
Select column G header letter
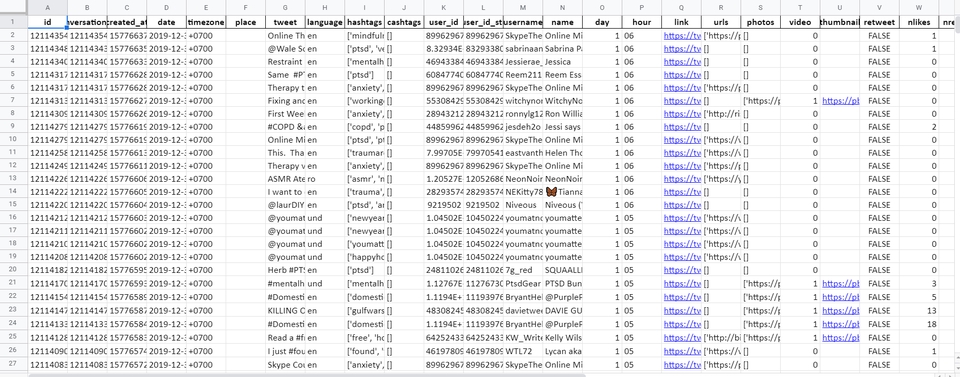point(285,7)
